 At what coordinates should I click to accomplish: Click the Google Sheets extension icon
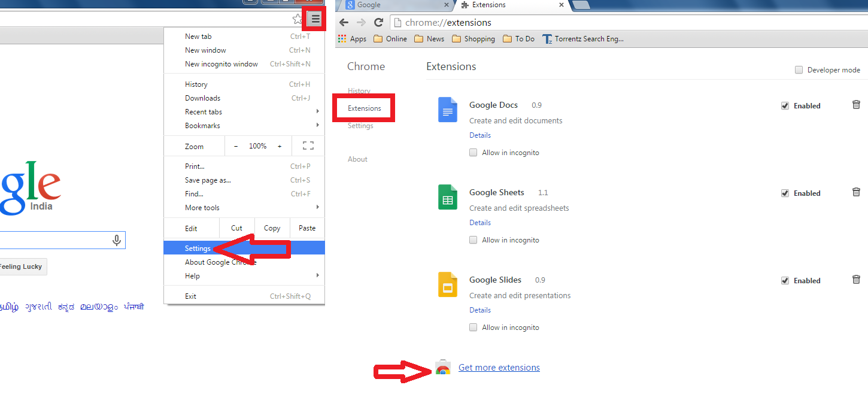pos(447,197)
